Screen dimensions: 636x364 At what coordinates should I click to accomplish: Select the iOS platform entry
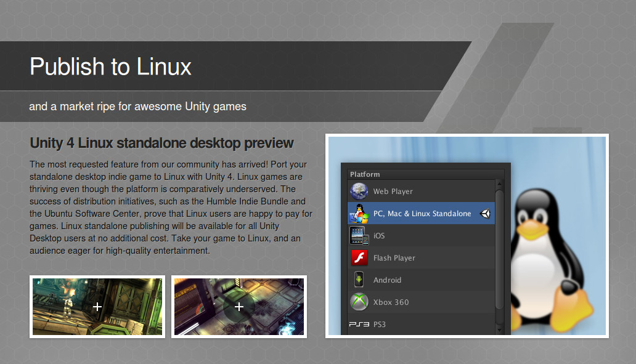[x=422, y=235]
